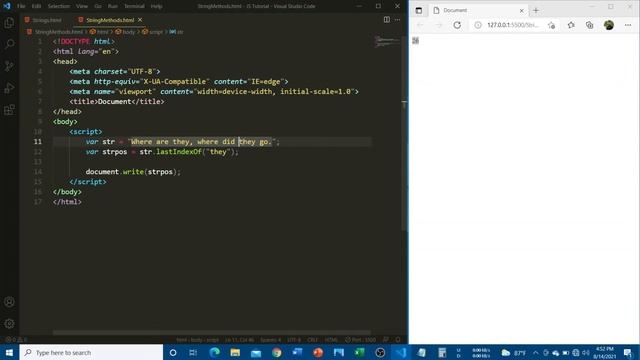The image size is (640, 360).
Task: Click the UTF-8 encoding status item
Action: pos(293,340)
